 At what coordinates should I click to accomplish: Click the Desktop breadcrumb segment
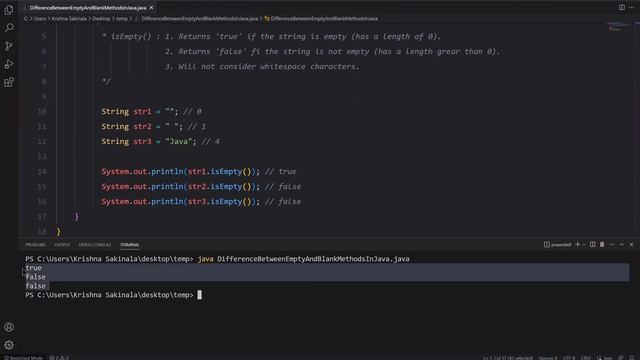[x=101, y=18]
